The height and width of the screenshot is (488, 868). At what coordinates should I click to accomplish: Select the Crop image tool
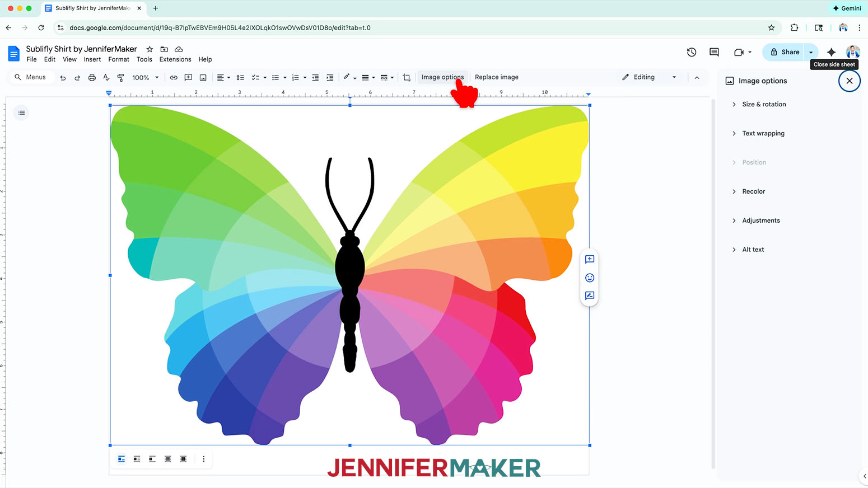407,78
